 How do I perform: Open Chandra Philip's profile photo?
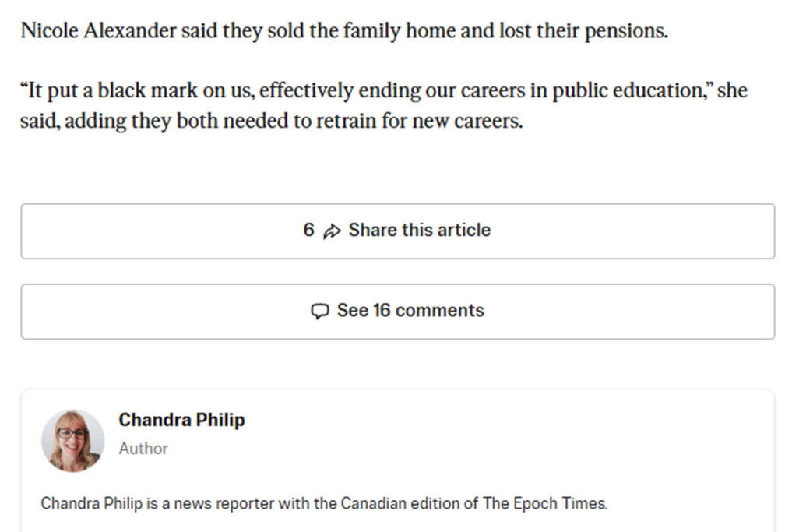coord(73,441)
